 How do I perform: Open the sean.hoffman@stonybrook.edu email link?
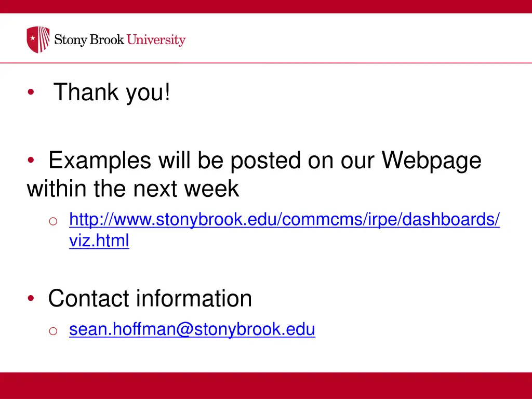(x=192, y=329)
